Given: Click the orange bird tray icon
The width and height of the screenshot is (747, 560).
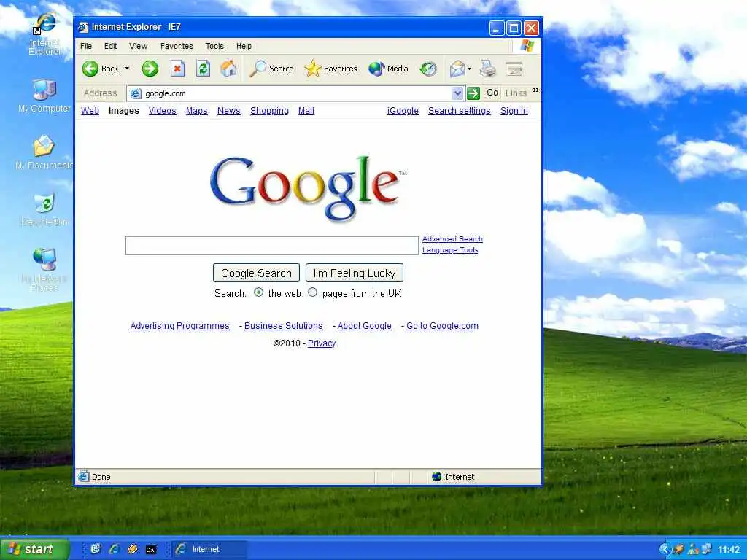Looking at the screenshot, I should (x=679, y=549).
